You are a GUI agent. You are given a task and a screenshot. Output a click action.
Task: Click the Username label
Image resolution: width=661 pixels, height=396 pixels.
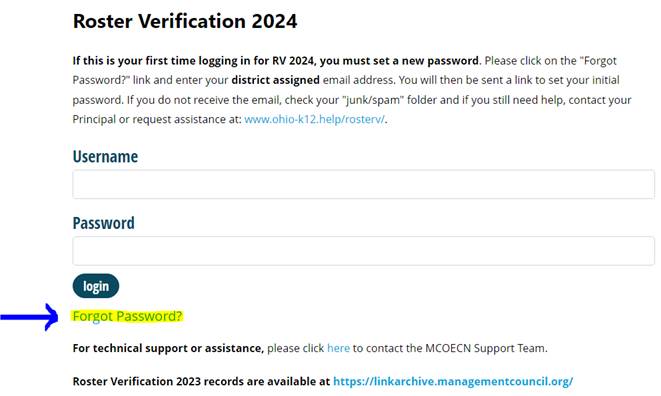105,156
